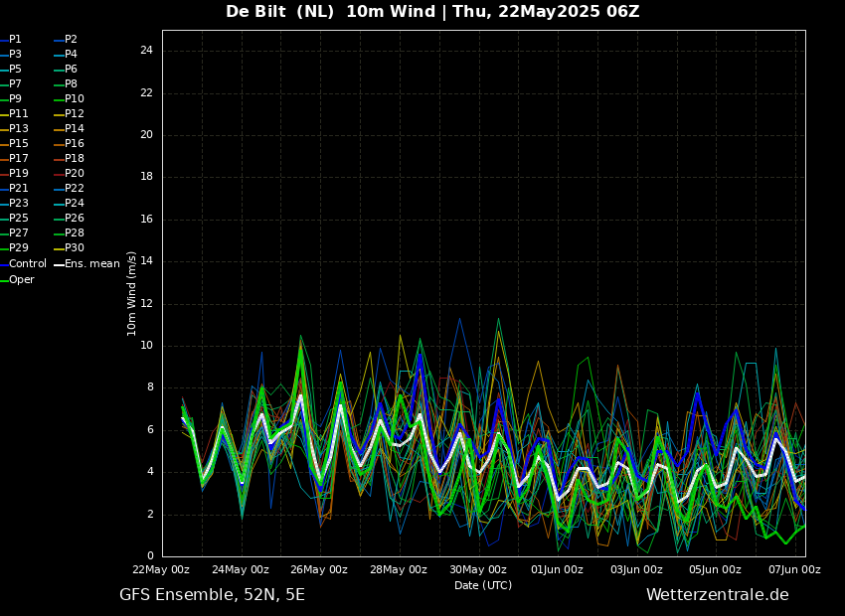This screenshot has width=845, height=616.
Task: Click the 24 value on y-axis
Action: [145, 51]
